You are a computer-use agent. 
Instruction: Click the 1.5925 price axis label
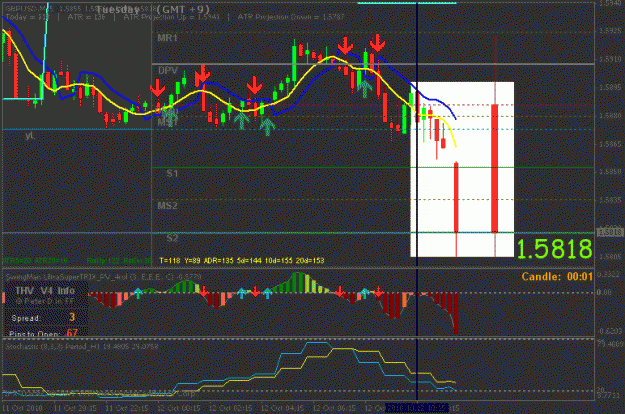(x=610, y=31)
